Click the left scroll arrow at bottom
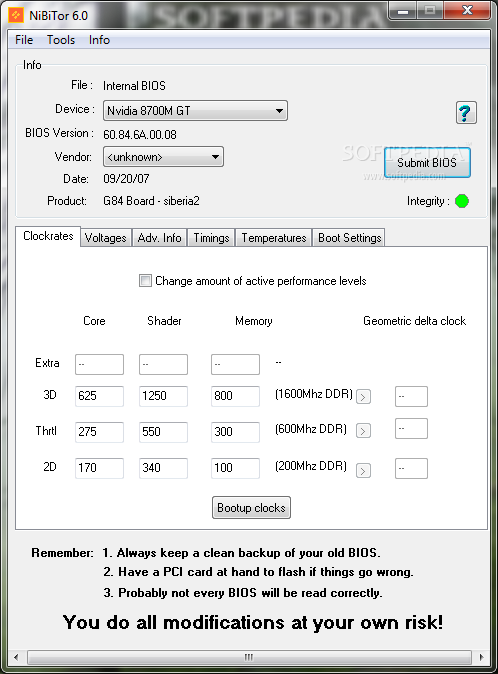498x674 pixels. 16,657
